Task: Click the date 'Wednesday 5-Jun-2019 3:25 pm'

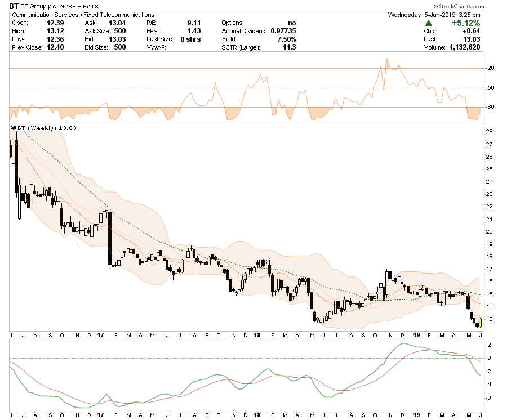Action: (x=434, y=15)
